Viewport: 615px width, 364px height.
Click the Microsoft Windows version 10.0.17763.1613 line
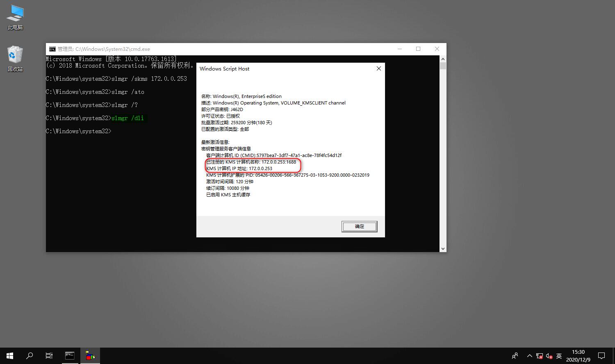coord(112,59)
